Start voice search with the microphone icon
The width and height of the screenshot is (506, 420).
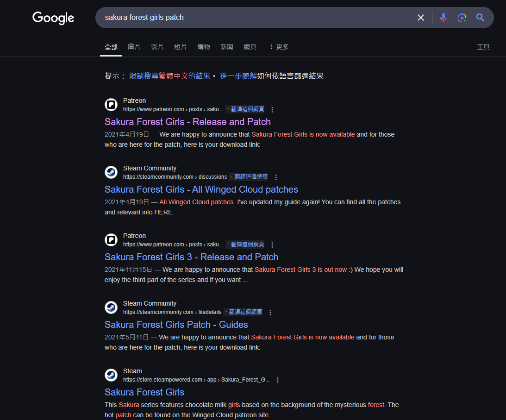pos(444,18)
